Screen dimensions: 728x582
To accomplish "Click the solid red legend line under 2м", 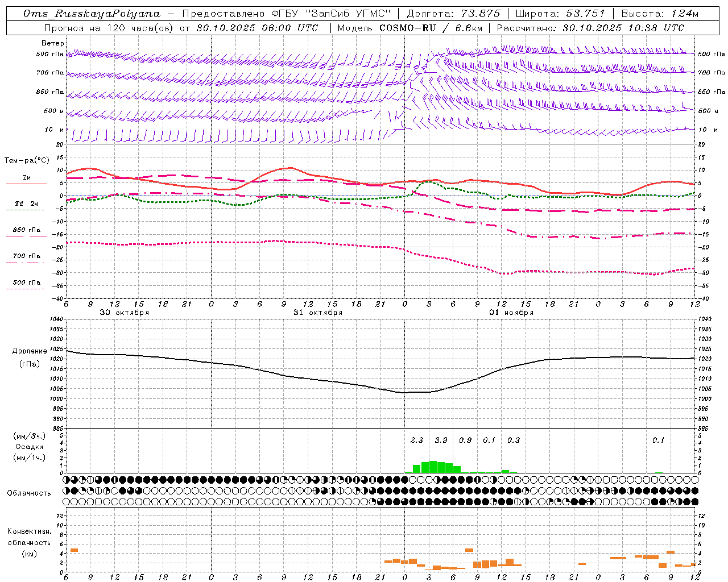I will tap(26, 184).
